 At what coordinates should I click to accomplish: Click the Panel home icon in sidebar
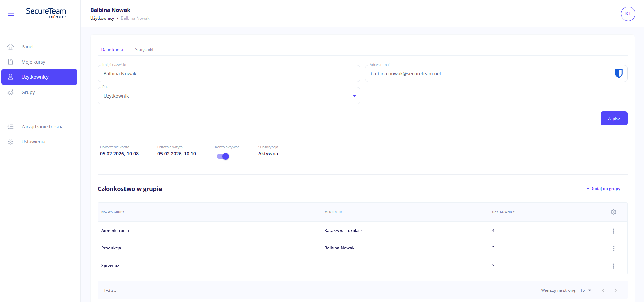pyautogui.click(x=11, y=47)
